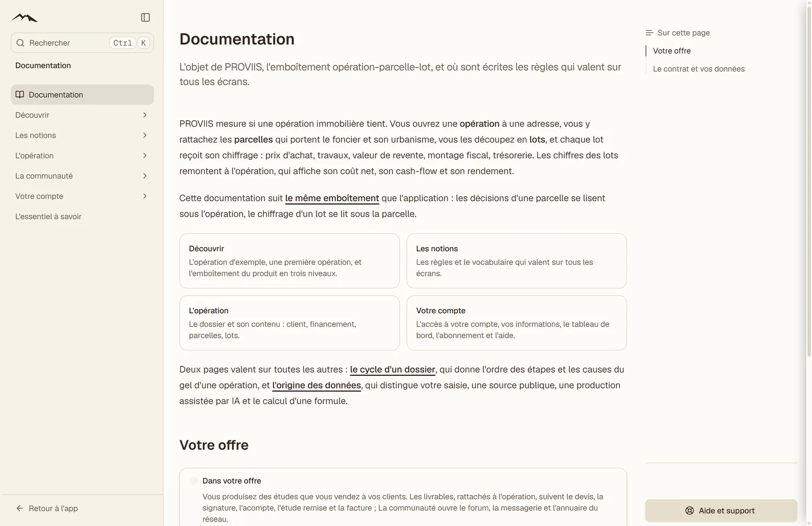Follow the le même emboîtement link
812x526 pixels.
[332, 198]
